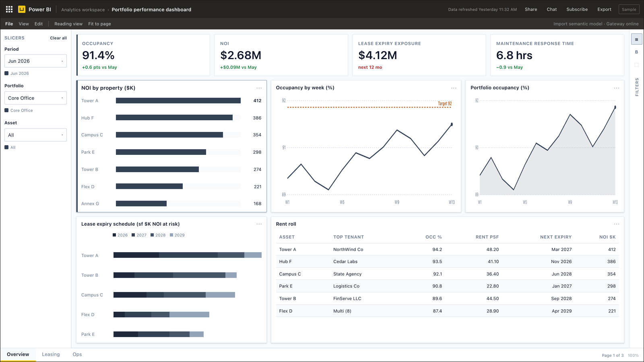The image size is (644, 362).
Task: Click the 100% zoom level indicator
Action: click(x=633, y=355)
